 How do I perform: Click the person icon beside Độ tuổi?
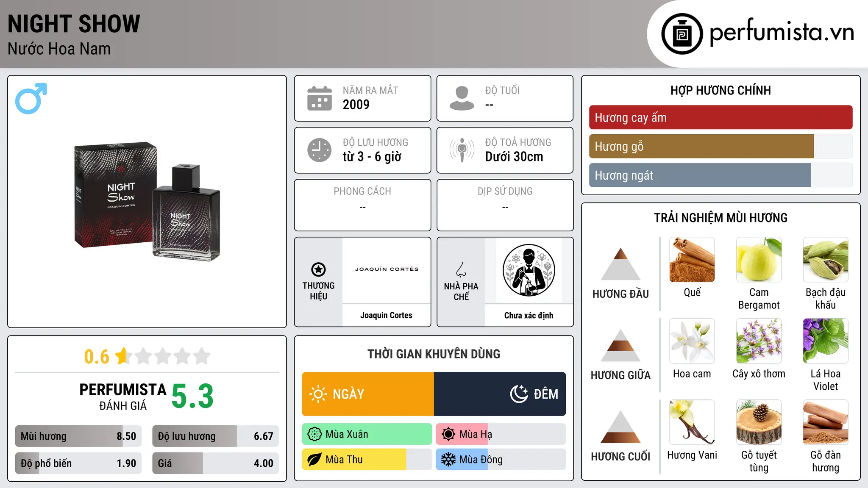point(462,98)
